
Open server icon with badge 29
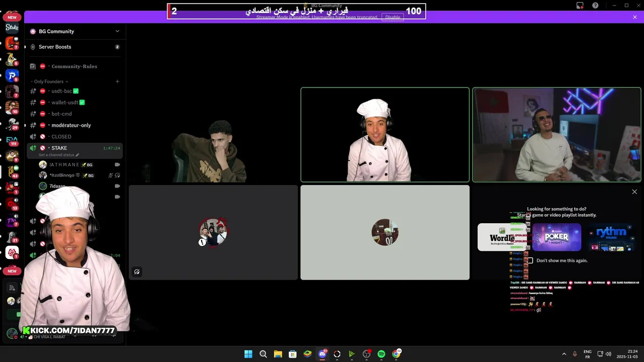click(12, 124)
